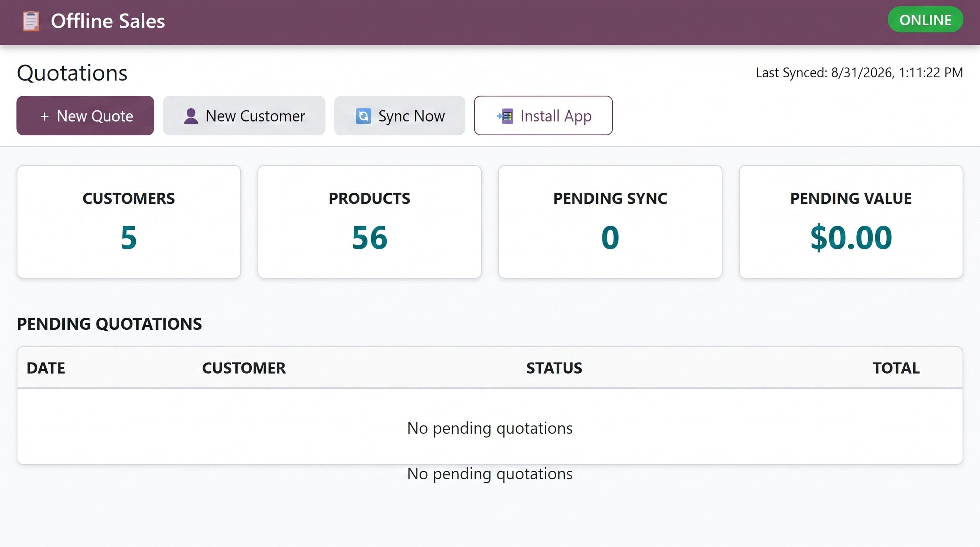Image resolution: width=980 pixels, height=547 pixels.
Task: Click the PRODUCTS card label
Action: tap(369, 198)
